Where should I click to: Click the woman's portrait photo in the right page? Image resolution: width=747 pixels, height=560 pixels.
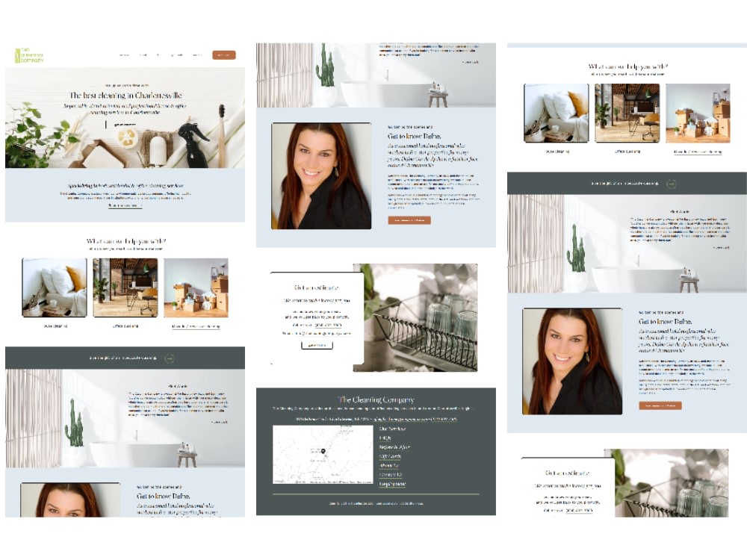572,361
